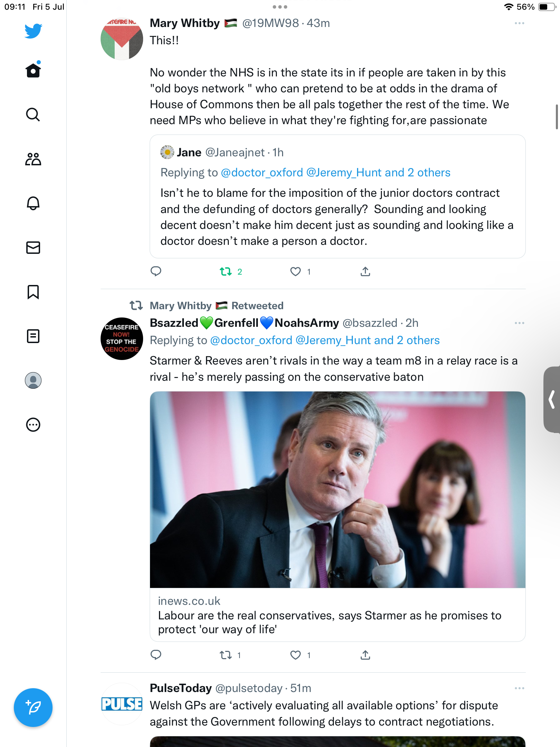
Task: Open more options on Bsazzled's tweet
Action: [x=519, y=323]
